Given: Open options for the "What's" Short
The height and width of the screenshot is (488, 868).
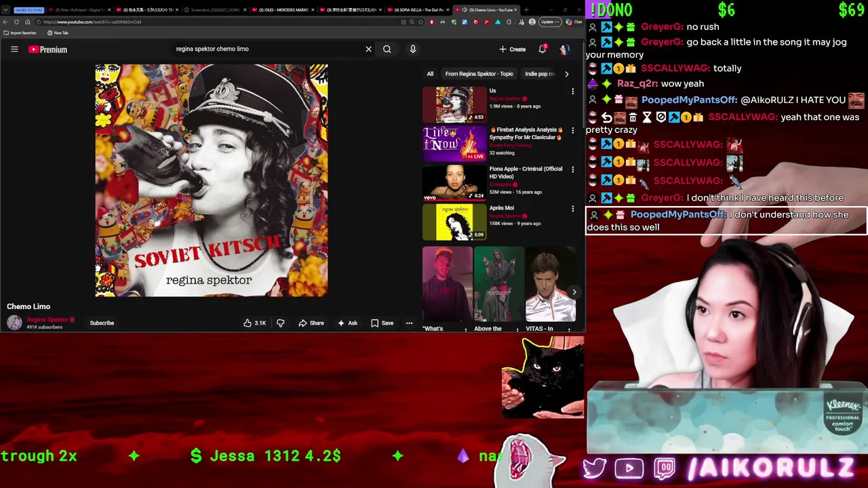Looking at the screenshot, I should coord(466,329).
